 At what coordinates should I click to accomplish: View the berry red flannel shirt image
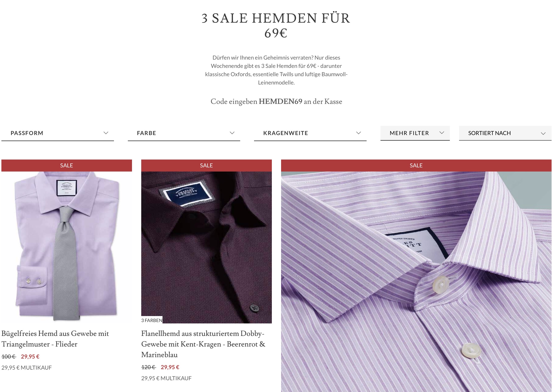206,247
